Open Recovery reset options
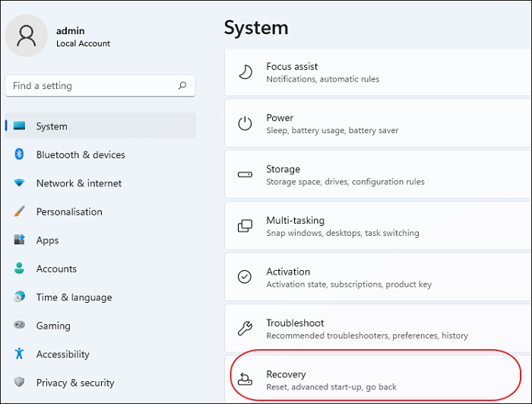Screen dimensions: 532x404 coord(331,380)
